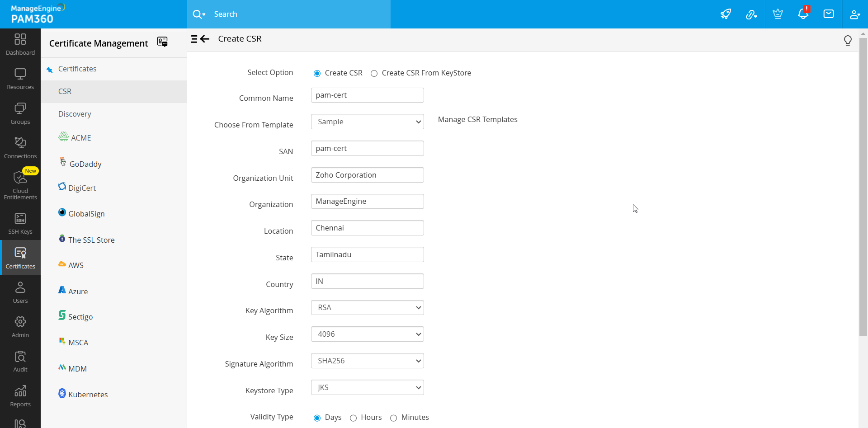Open Discovery in certificate menu
This screenshot has width=868, height=428.
click(75, 114)
